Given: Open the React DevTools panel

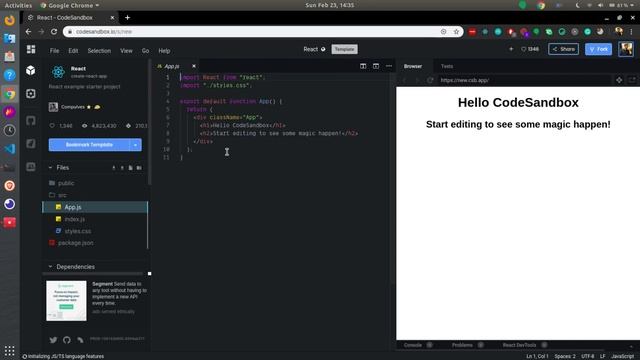Looking at the screenshot, I should (x=519, y=345).
